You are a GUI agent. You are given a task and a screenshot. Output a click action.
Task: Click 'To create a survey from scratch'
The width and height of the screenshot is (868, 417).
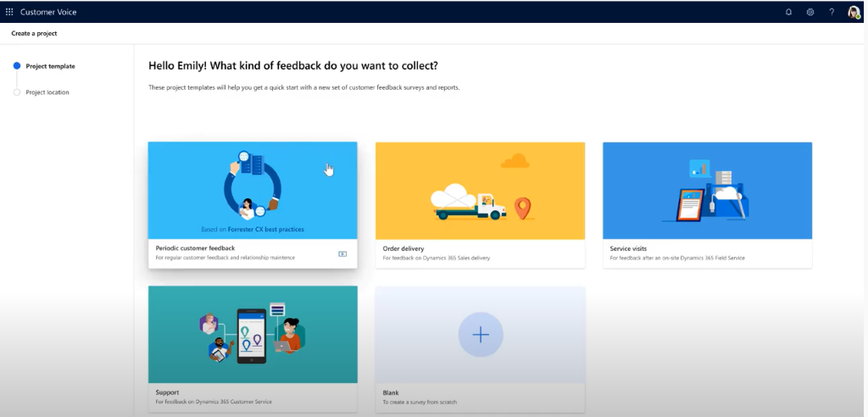[420, 402]
